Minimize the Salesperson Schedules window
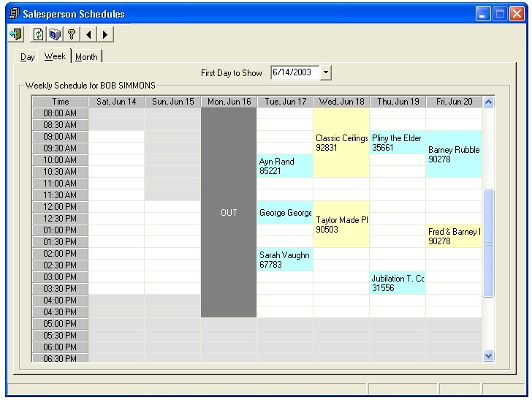This screenshot has height=400, width=532. 483,14
